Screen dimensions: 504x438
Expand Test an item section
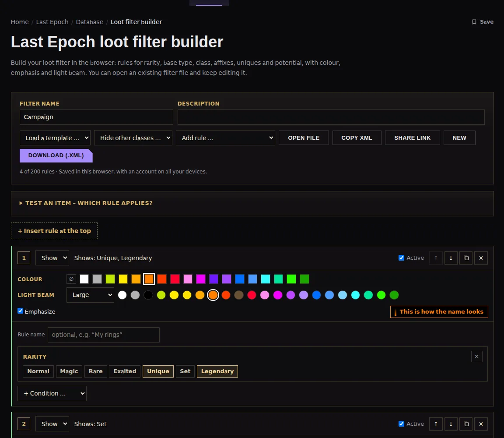(x=86, y=203)
